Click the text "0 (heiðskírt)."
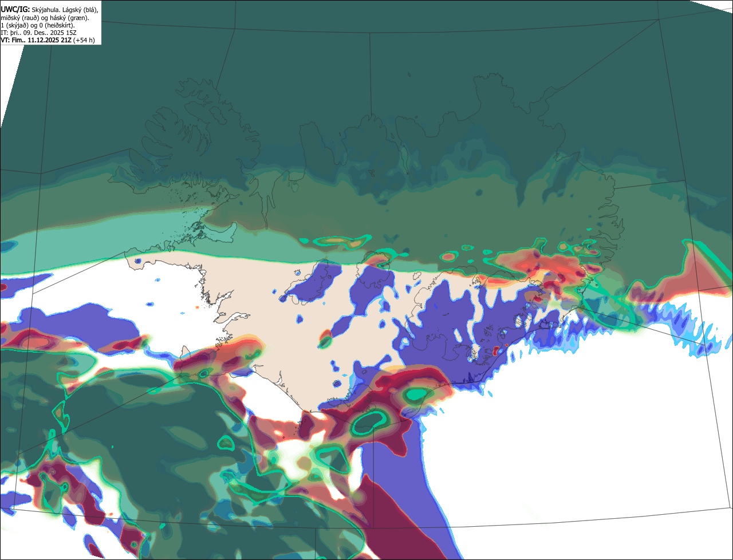The width and height of the screenshot is (733, 560). 57,26
